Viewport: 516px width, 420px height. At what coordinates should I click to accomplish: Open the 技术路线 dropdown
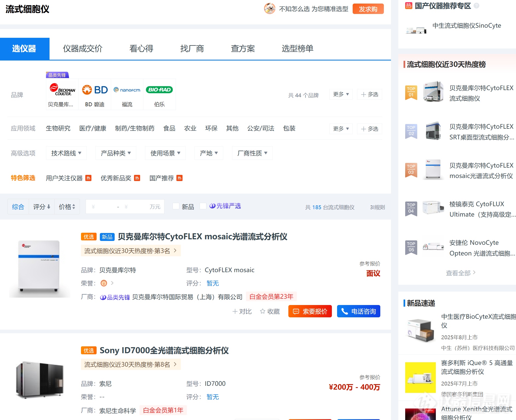pos(66,153)
